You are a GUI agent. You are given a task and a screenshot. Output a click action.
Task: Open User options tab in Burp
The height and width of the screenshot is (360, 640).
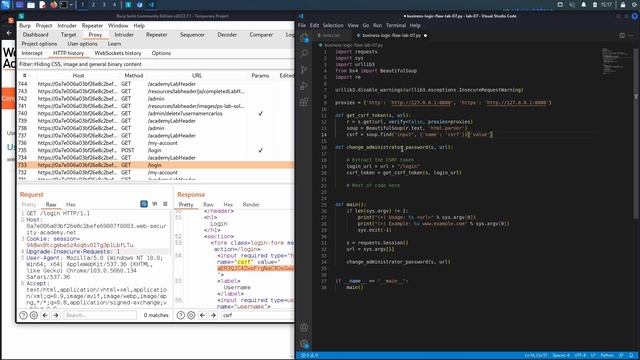point(82,44)
